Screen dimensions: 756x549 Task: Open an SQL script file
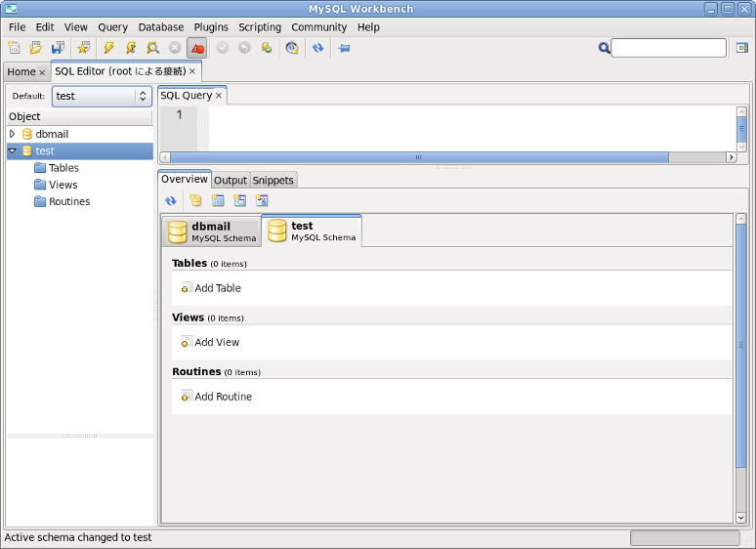pos(36,48)
